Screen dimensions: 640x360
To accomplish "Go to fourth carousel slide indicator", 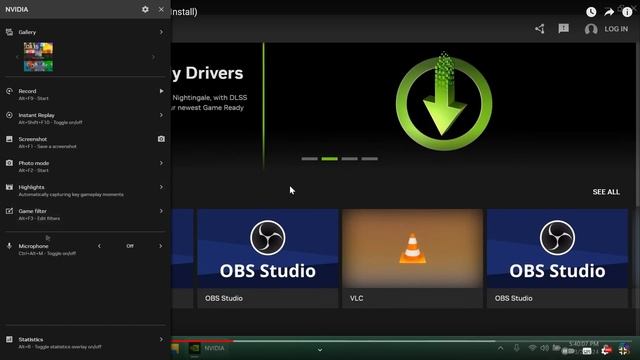I will coord(369,159).
